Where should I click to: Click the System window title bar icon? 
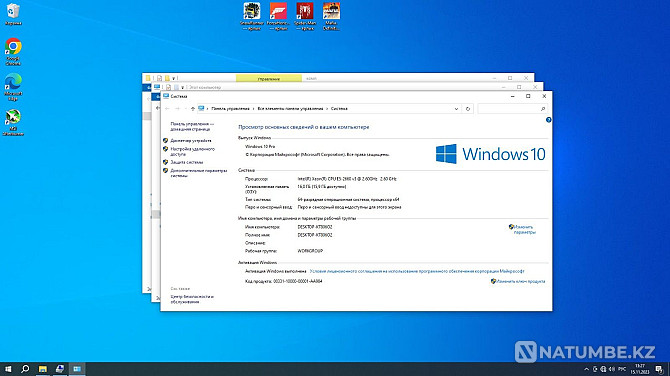point(166,96)
